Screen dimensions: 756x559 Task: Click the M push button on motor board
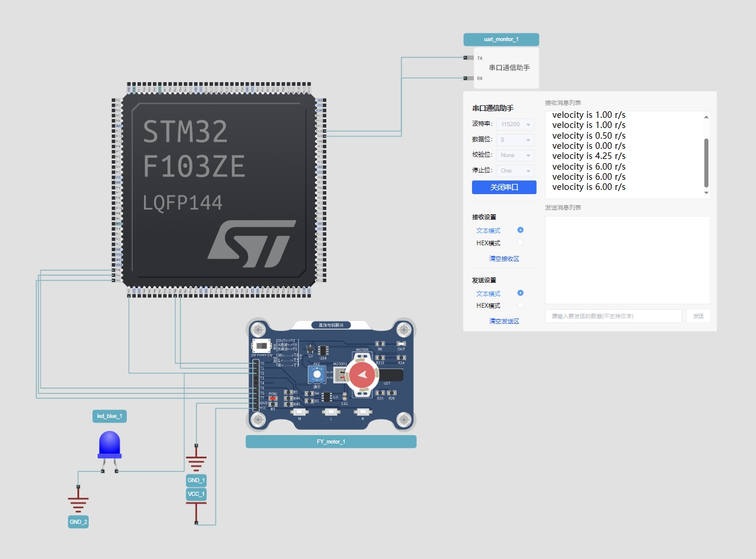coord(299,412)
